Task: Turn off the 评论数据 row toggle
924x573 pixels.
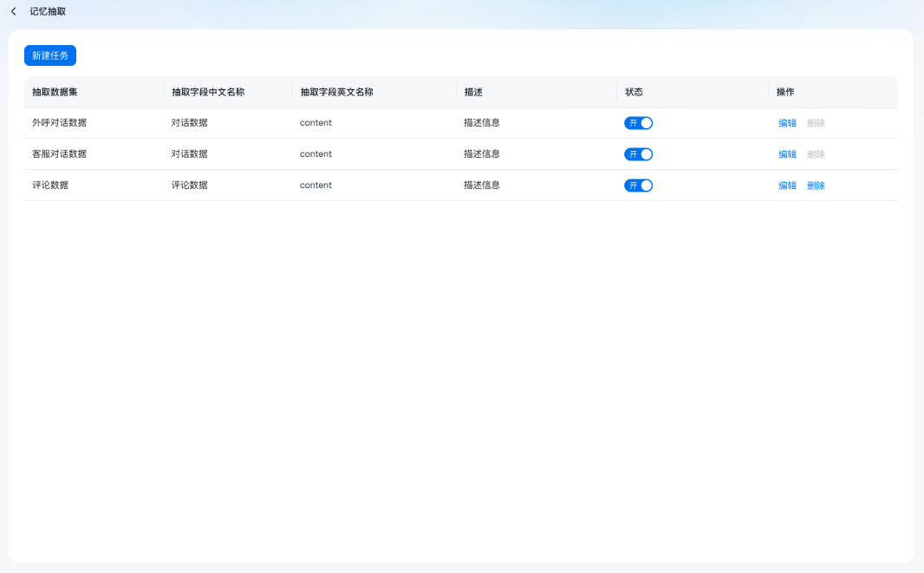Action: [x=639, y=185]
